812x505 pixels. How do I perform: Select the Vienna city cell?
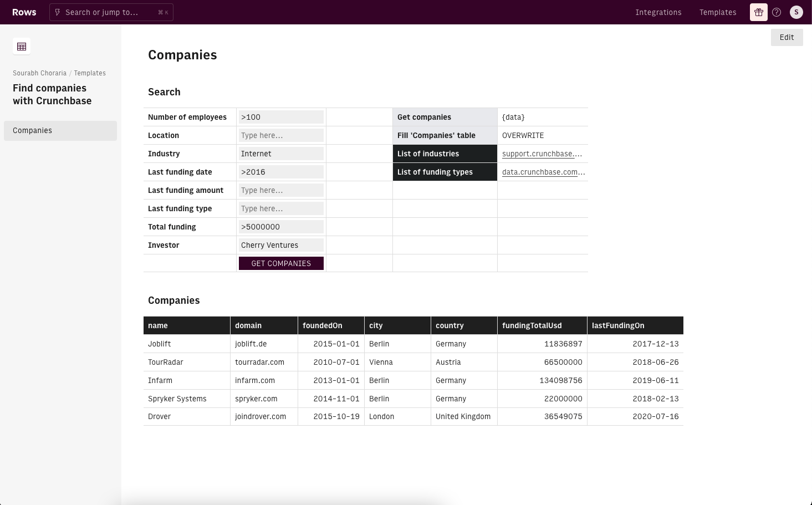[x=397, y=362]
